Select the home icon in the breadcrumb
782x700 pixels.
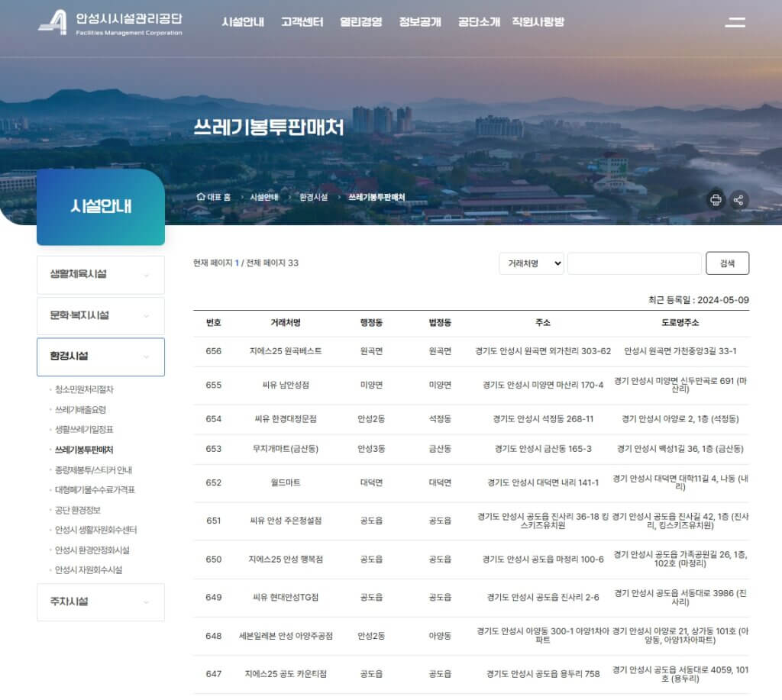[199, 196]
